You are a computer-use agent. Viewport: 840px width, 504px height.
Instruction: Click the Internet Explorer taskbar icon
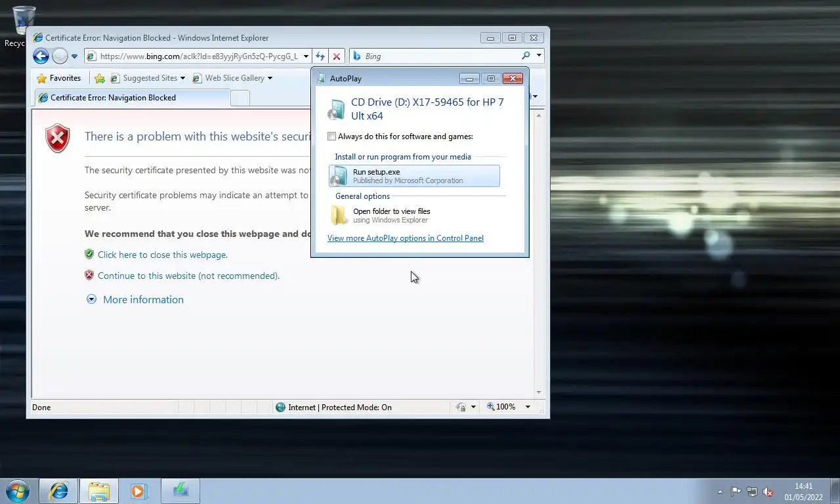[58, 491]
